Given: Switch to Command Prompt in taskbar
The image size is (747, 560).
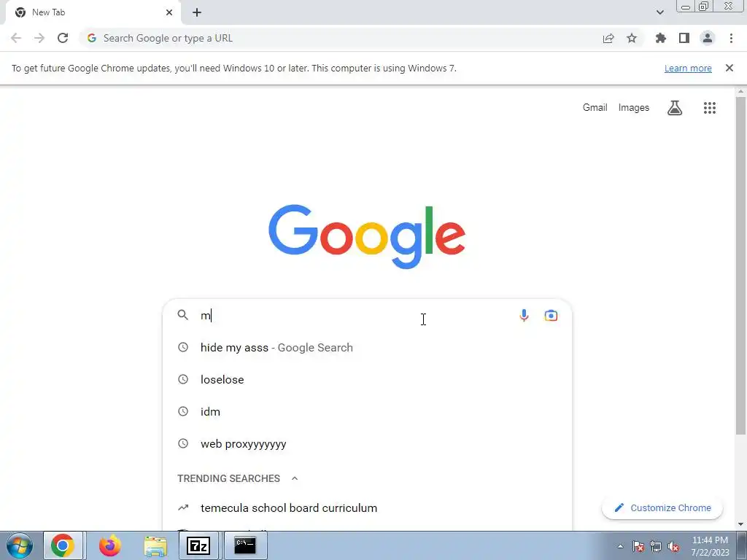Looking at the screenshot, I should point(245,545).
